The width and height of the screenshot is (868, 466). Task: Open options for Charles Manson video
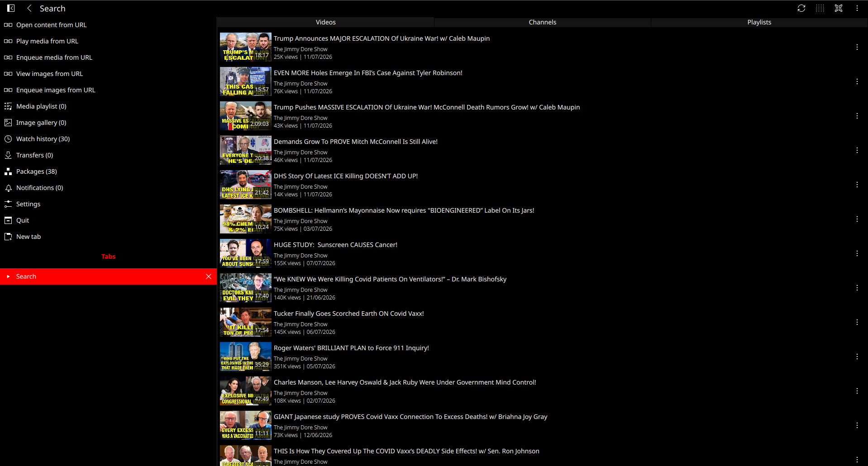tap(857, 391)
